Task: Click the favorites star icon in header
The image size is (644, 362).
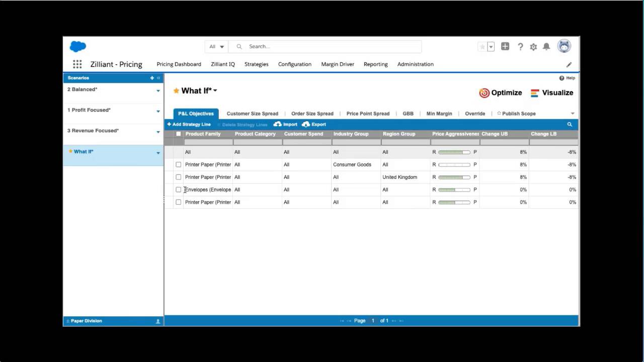Action: click(x=482, y=46)
